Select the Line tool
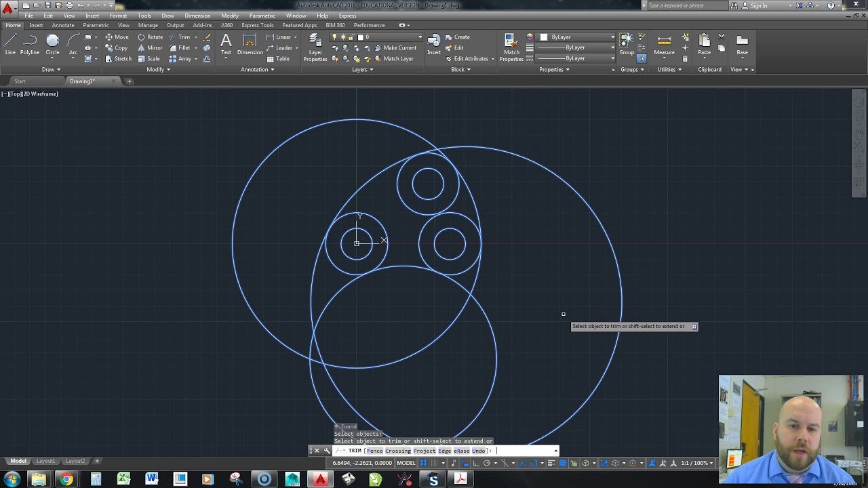 [10, 44]
